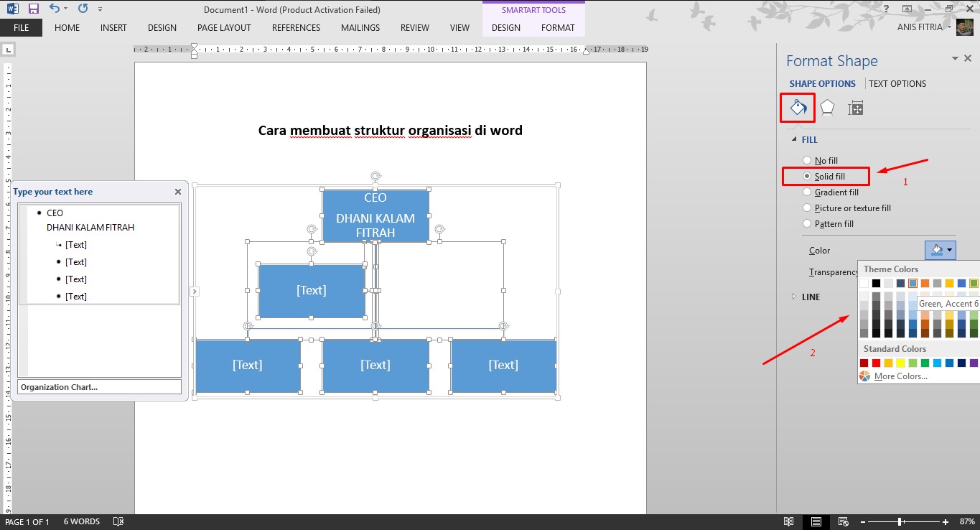Open the PAGE LAYOUT ribbon tab
Screen dimensions: 980x530
pos(224,28)
